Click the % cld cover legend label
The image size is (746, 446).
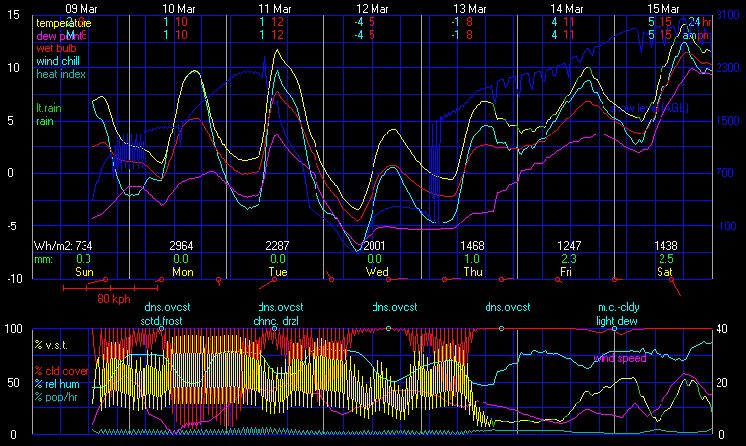click(x=61, y=371)
